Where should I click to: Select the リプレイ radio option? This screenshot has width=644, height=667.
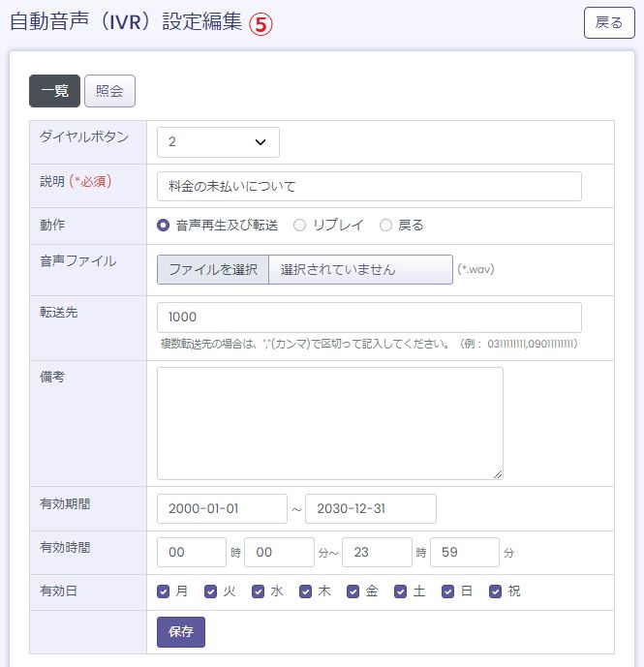(x=300, y=225)
